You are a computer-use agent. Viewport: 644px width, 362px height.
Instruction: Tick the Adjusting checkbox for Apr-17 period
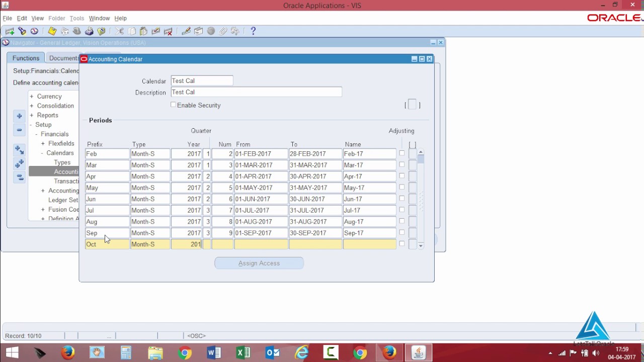tap(401, 176)
